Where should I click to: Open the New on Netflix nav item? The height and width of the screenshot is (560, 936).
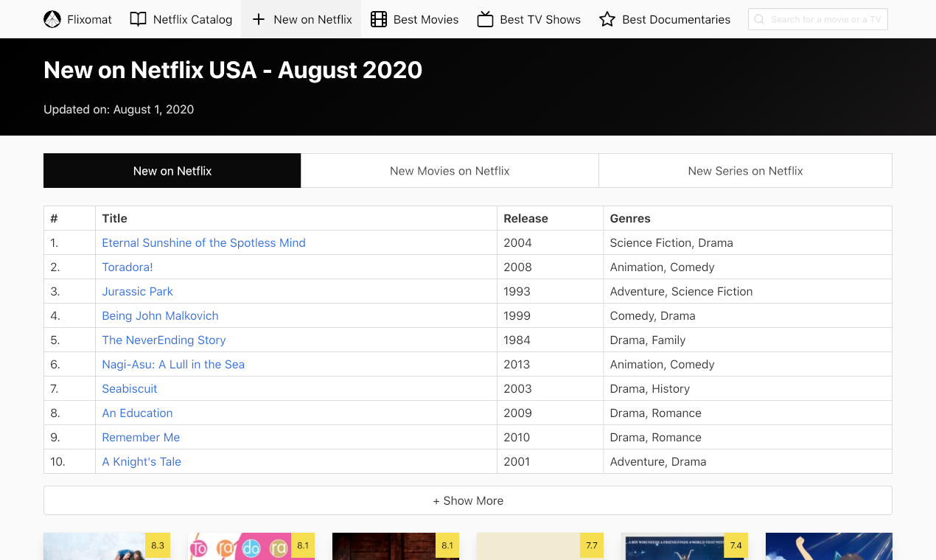(x=301, y=19)
